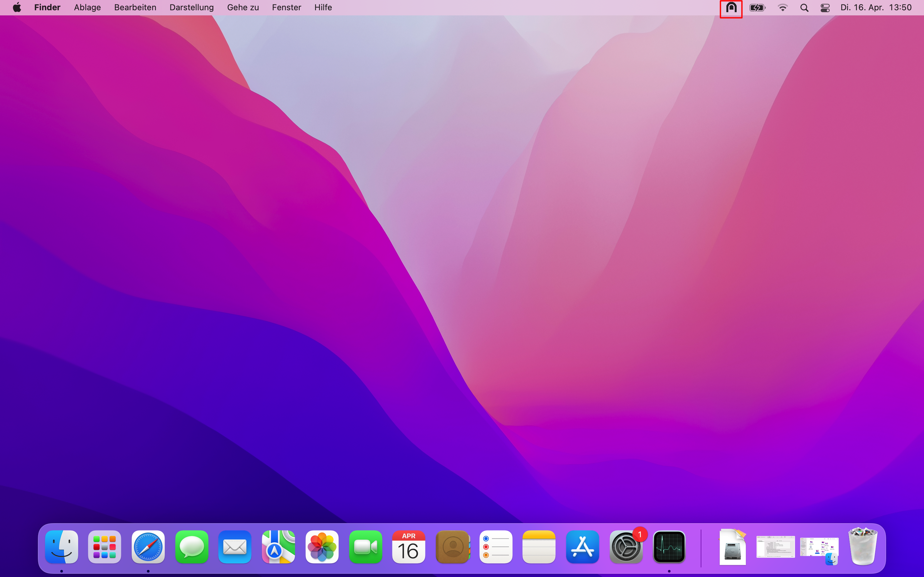Open FaceTime from the dock
Image resolution: width=924 pixels, height=577 pixels.
(365, 547)
